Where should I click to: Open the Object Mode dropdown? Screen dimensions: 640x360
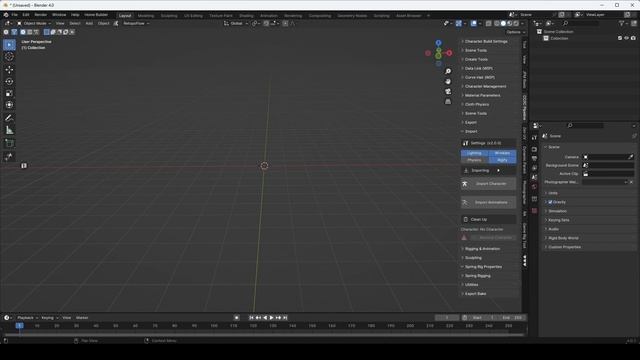point(34,23)
